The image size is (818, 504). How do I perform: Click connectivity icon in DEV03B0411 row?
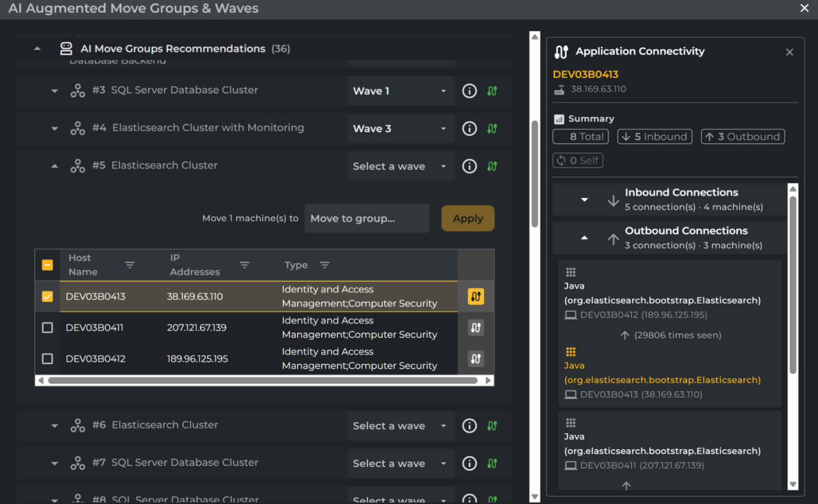pos(476,328)
